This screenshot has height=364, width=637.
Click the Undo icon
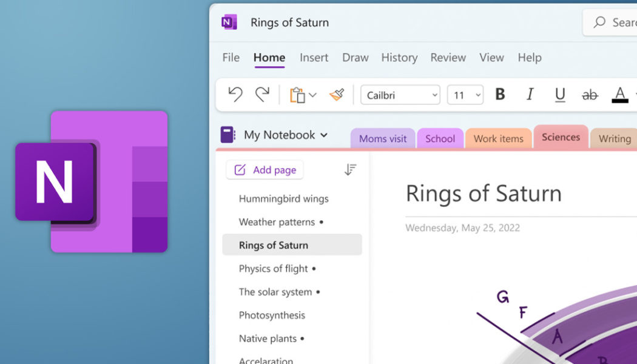[x=235, y=94]
